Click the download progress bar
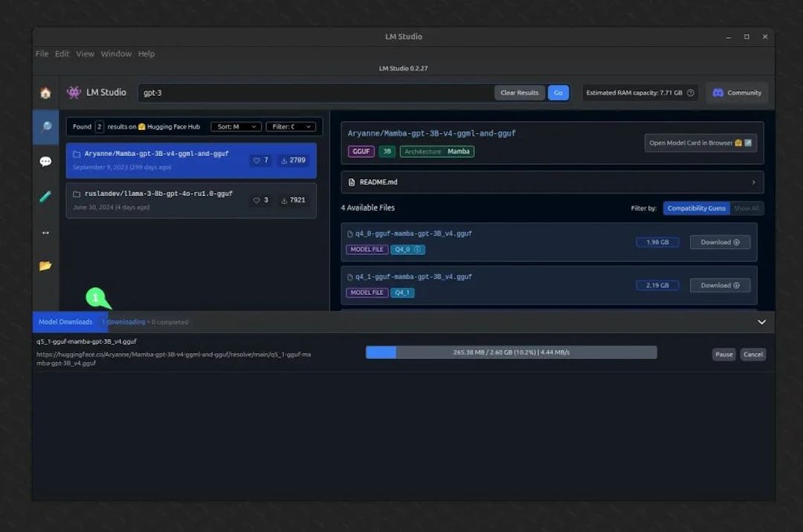This screenshot has height=532, width=803. click(x=511, y=352)
